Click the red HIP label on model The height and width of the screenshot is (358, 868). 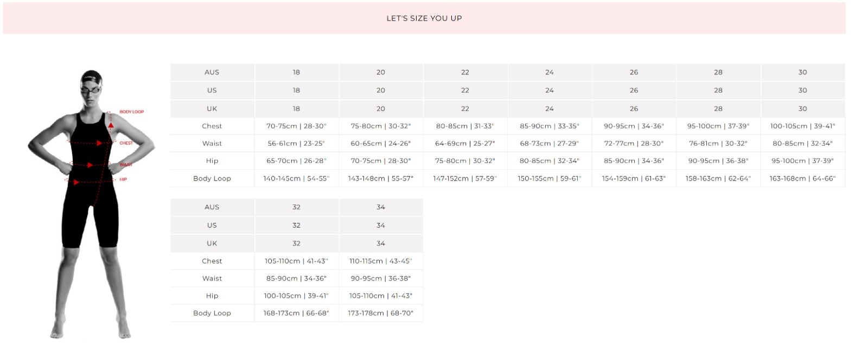pyautogui.click(x=123, y=180)
